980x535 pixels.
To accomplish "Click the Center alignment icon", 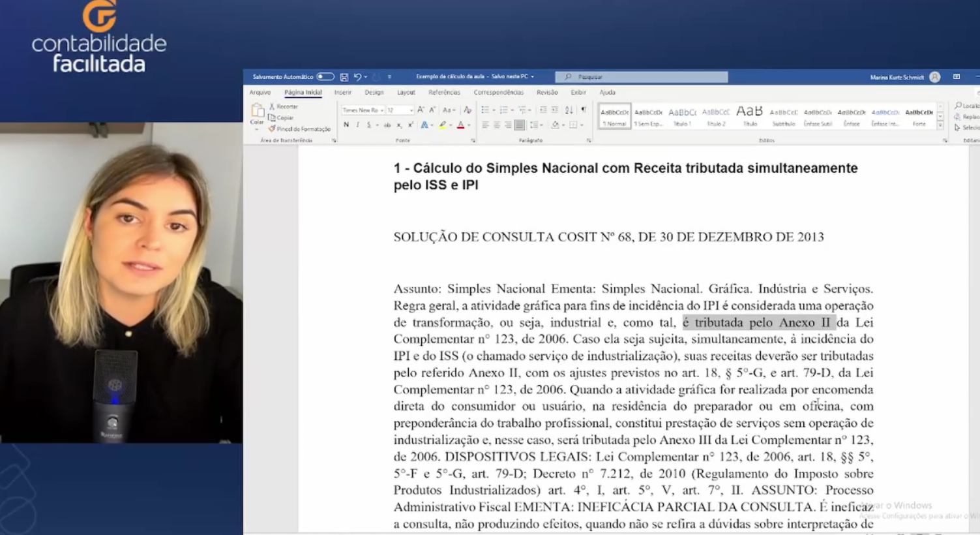I will click(x=497, y=125).
